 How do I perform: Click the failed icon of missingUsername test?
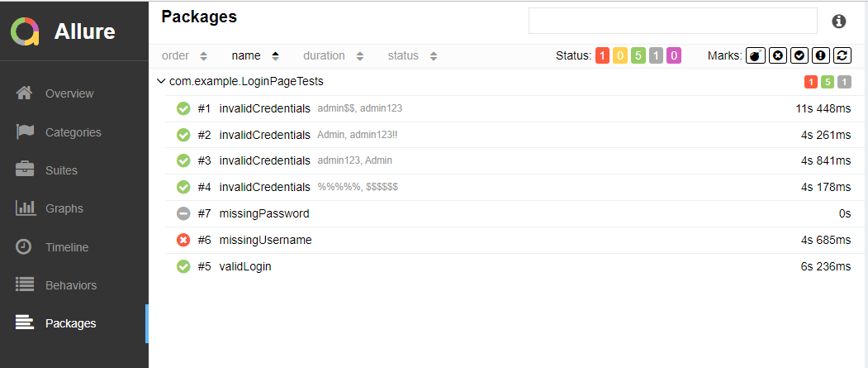pos(183,240)
